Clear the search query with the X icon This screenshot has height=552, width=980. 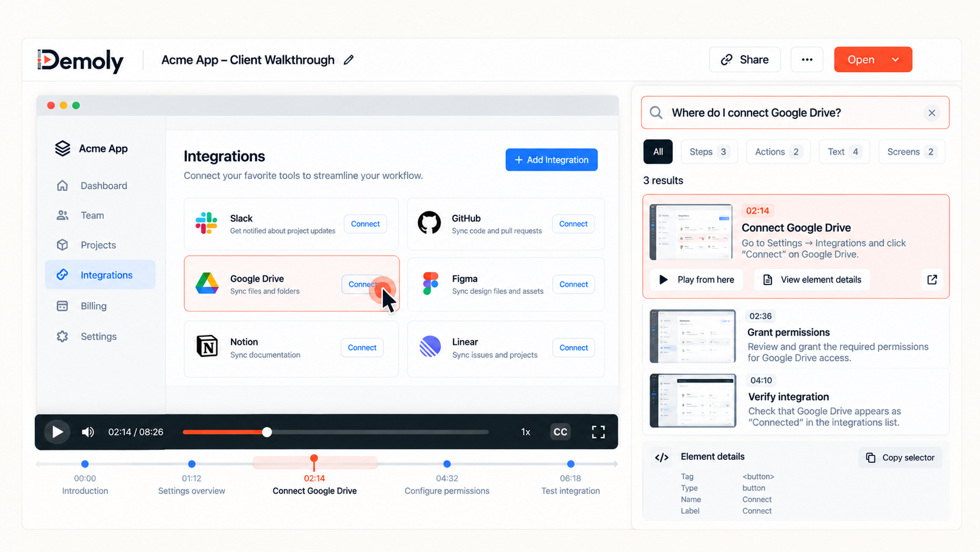pos(931,113)
